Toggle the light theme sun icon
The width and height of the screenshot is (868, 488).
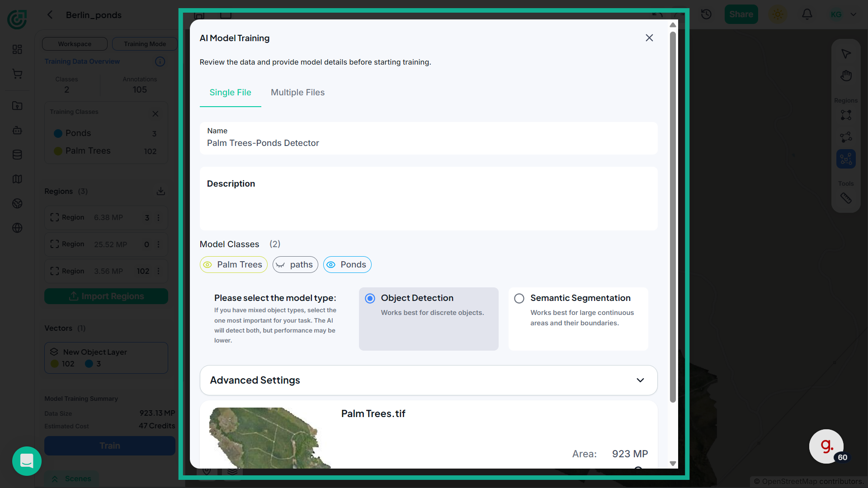(778, 14)
